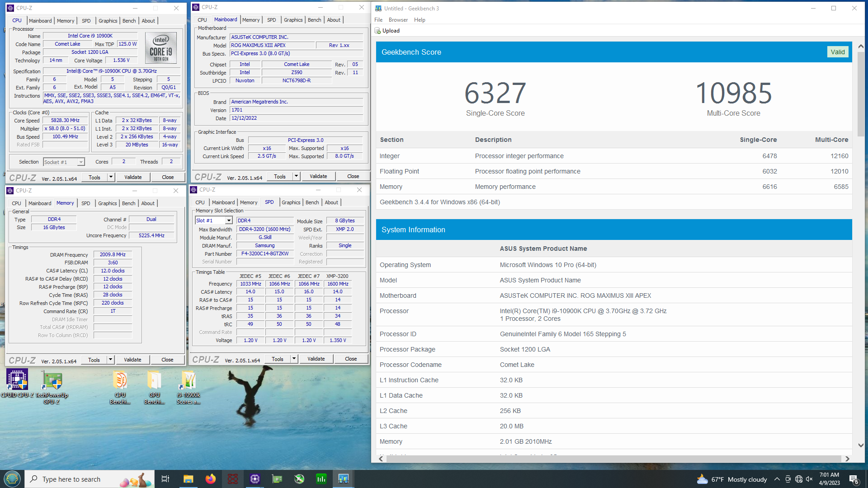Screen dimensions: 868x488
Task: Open the weather widget in taskbar
Action: (x=732, y=479)
